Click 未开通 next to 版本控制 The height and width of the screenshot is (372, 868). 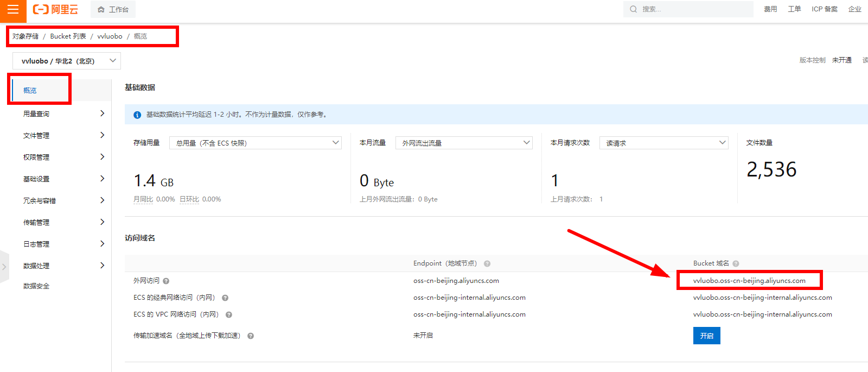point(842,60)
